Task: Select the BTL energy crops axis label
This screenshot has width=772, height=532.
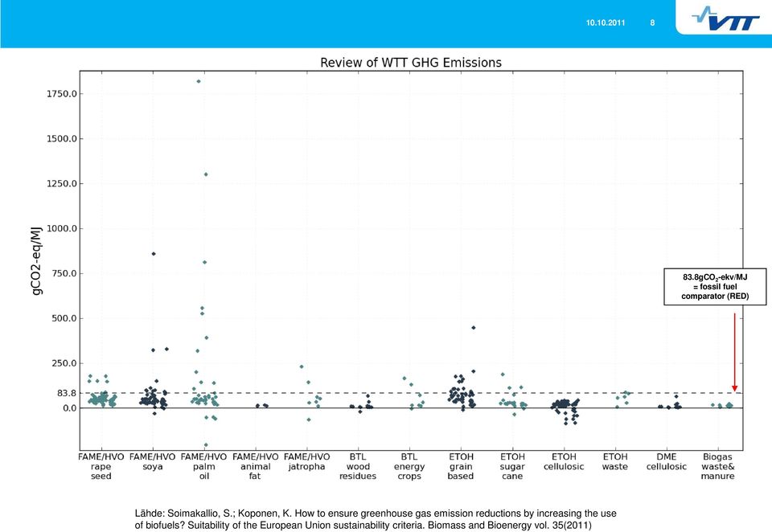Action: [x=409, y=466]
